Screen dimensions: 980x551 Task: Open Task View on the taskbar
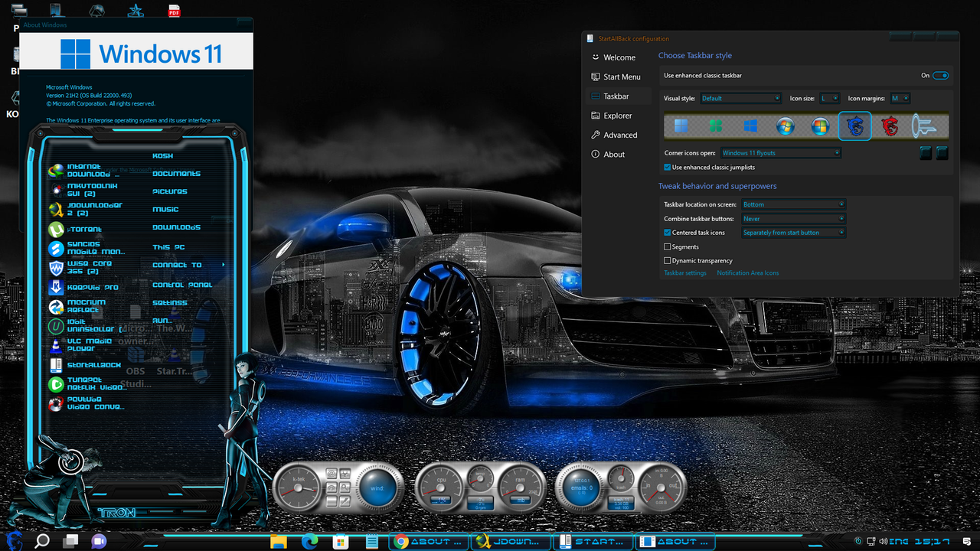point(70,540)
